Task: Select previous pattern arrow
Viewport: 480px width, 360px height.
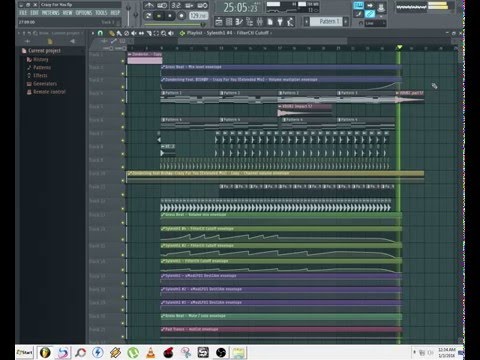Action: click(x=306, y=22)
